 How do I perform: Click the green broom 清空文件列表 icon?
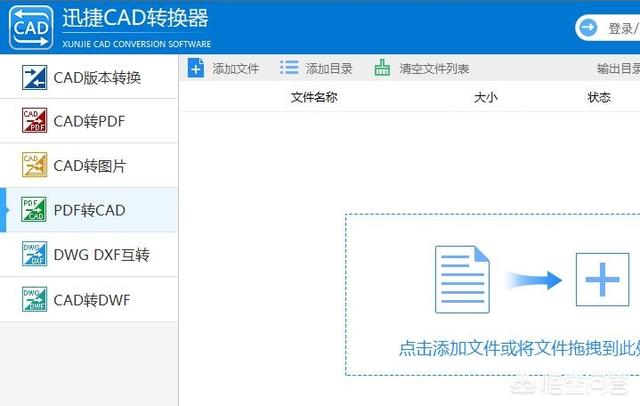coord(382,68)
